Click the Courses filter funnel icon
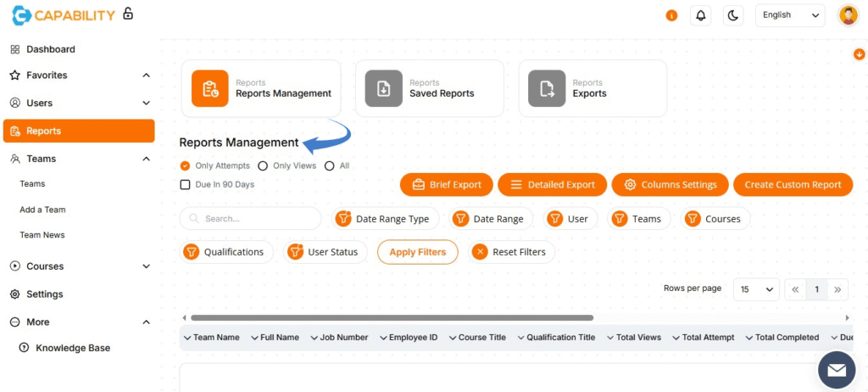Image resolution: width=868 pixels, height=392 pixels. 693,218
